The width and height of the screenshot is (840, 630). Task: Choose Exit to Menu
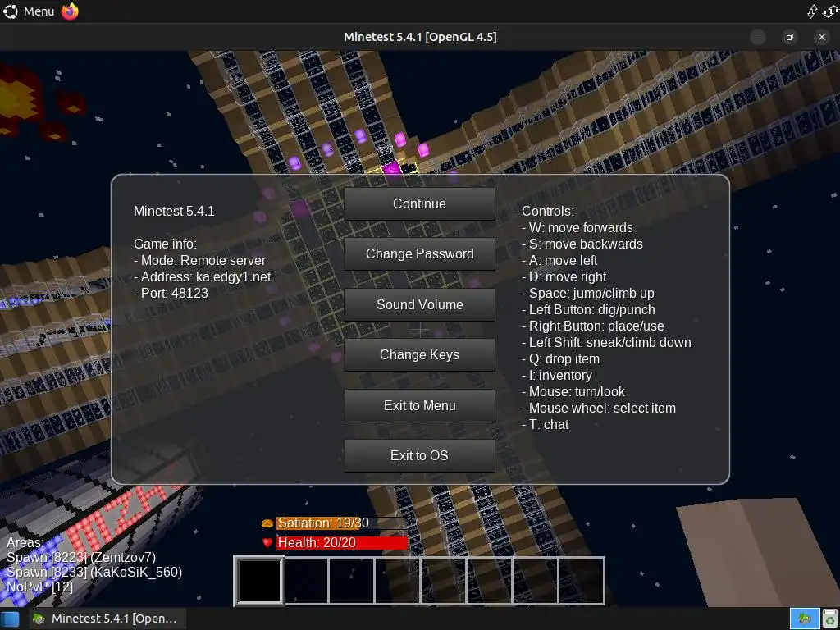(x=419, y=405)
